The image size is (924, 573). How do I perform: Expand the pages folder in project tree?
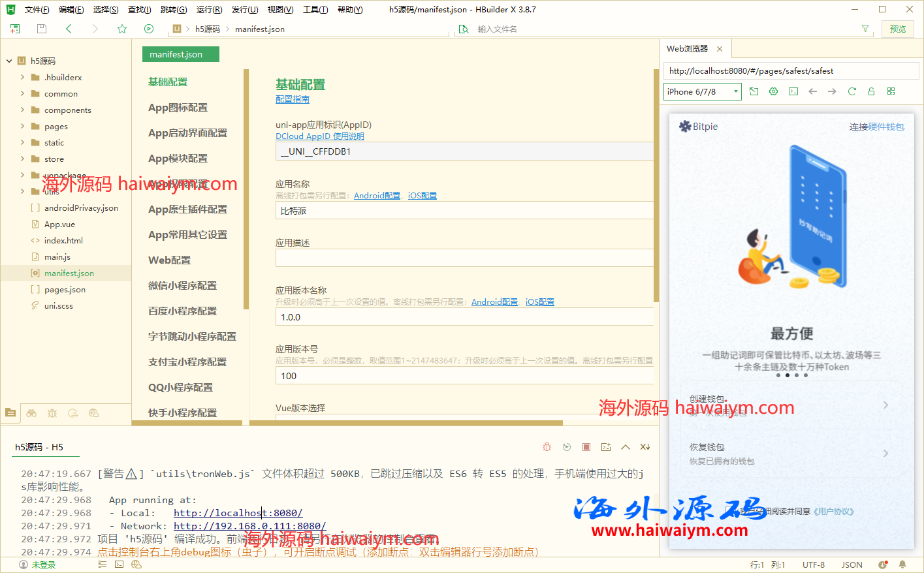click(x=23, y=126)
